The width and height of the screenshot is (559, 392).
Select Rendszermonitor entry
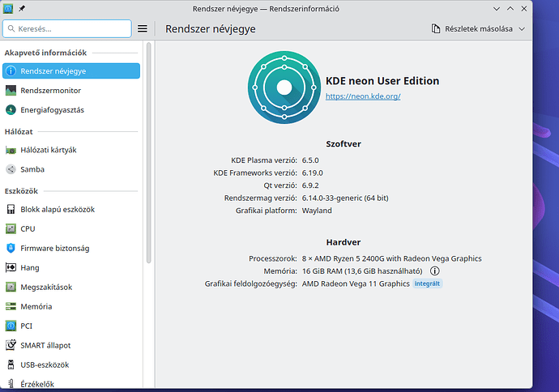71,91
